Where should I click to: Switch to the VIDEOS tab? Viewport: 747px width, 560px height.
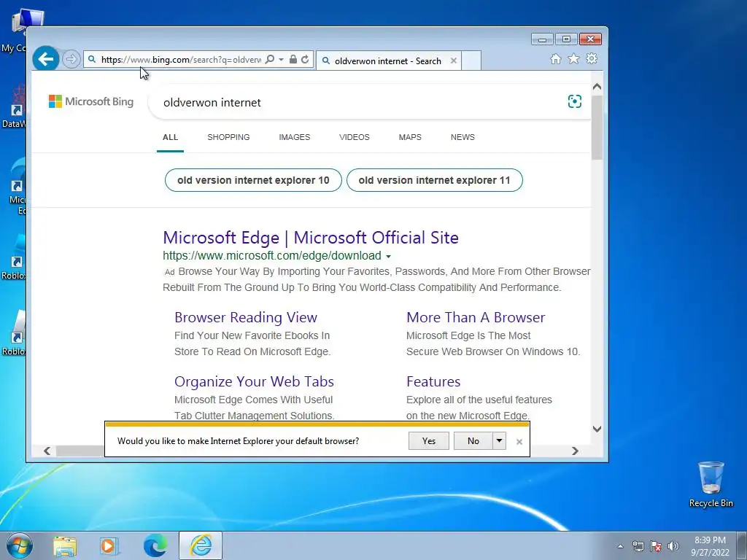coord(354,137)
